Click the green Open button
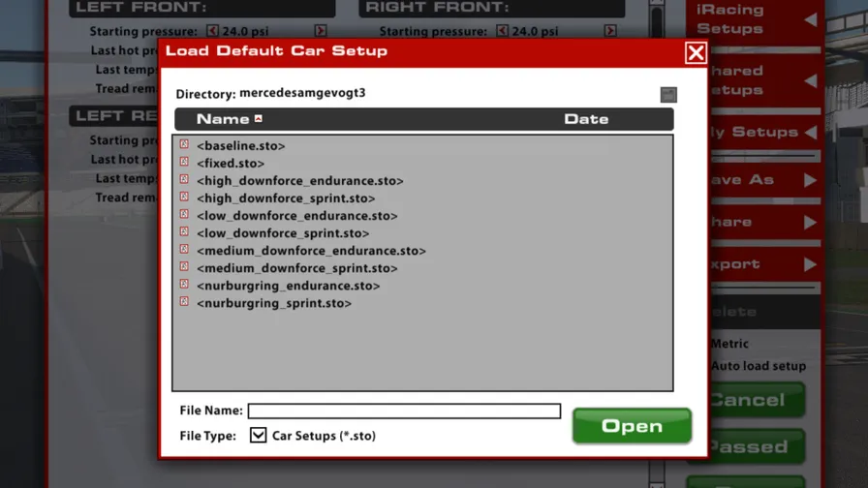The width and height of the screenshot is (868, 488). 632,425
